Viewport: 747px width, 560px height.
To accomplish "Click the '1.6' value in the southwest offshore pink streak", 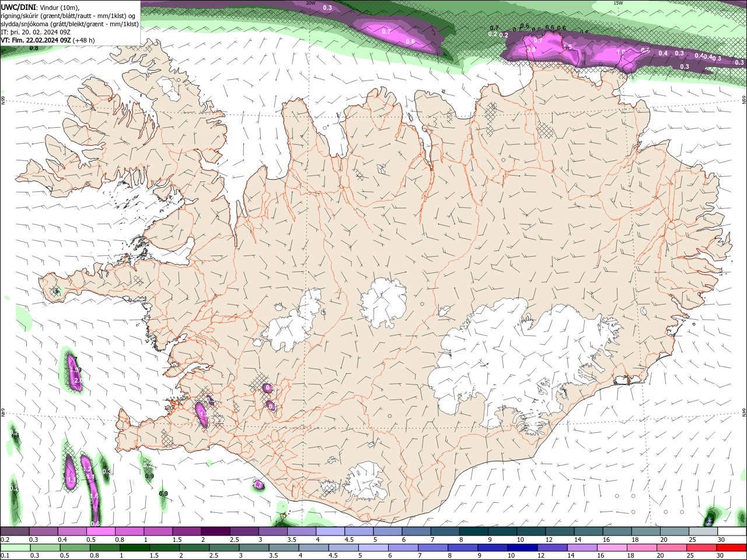I will point(95,496).
